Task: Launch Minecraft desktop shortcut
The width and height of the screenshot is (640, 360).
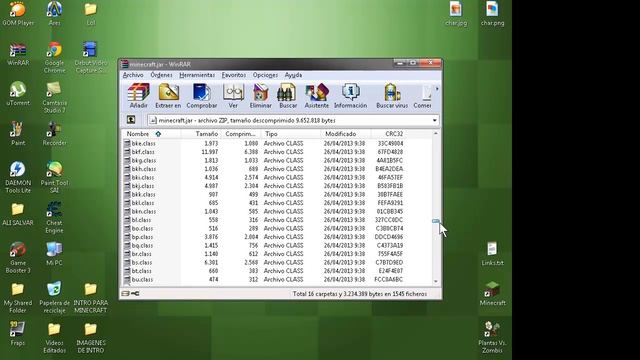Action: pos(492,293)
